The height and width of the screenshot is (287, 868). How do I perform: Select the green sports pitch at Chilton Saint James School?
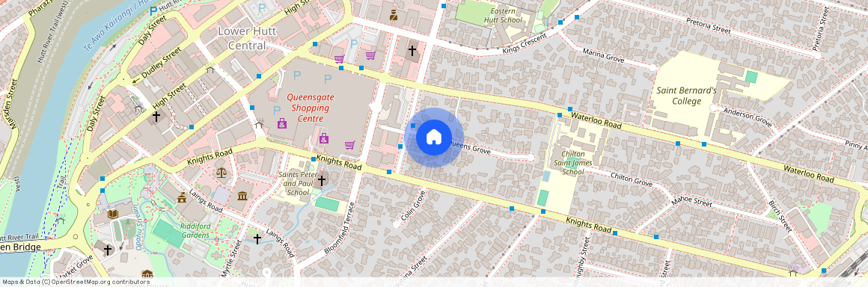(x=543, y=197)
